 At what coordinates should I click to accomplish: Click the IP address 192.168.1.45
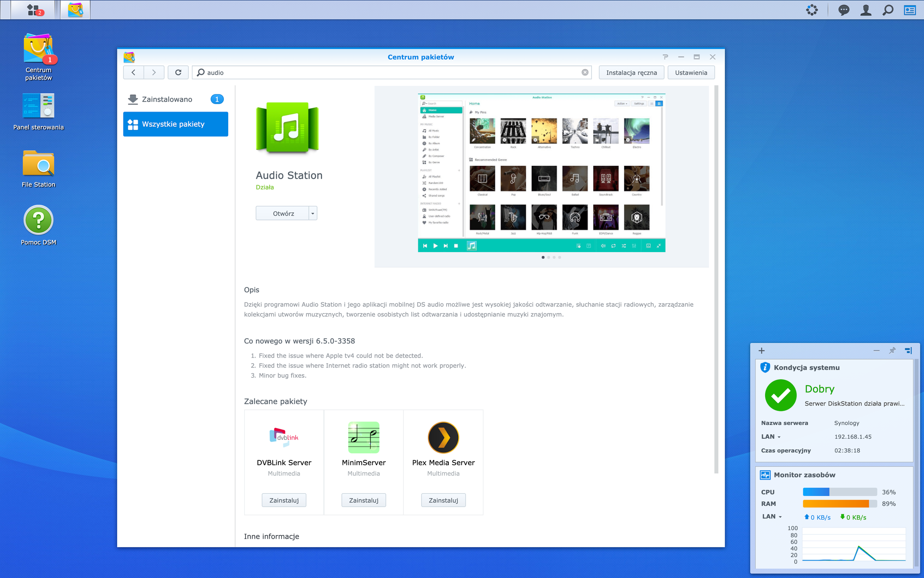(853, 437)
